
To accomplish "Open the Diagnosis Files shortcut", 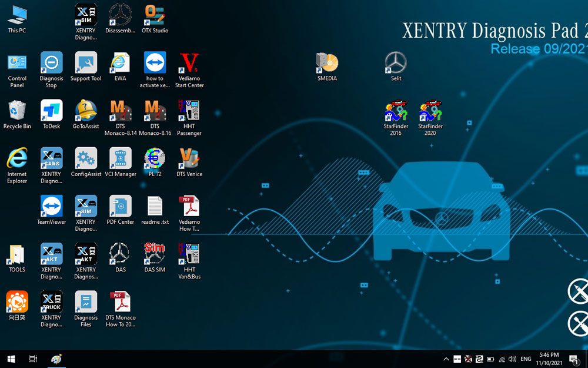I will pos(86,309).
